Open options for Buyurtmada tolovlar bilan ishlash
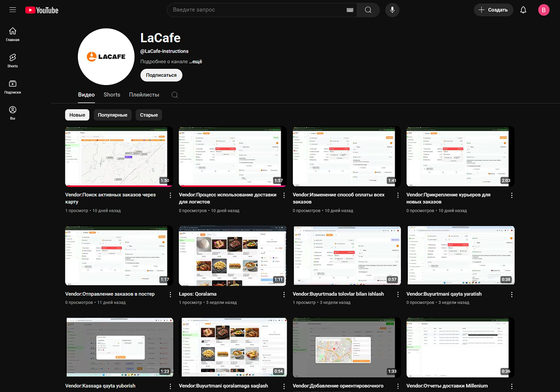Screen dimensions: 560x392 [x=398, y=295]
